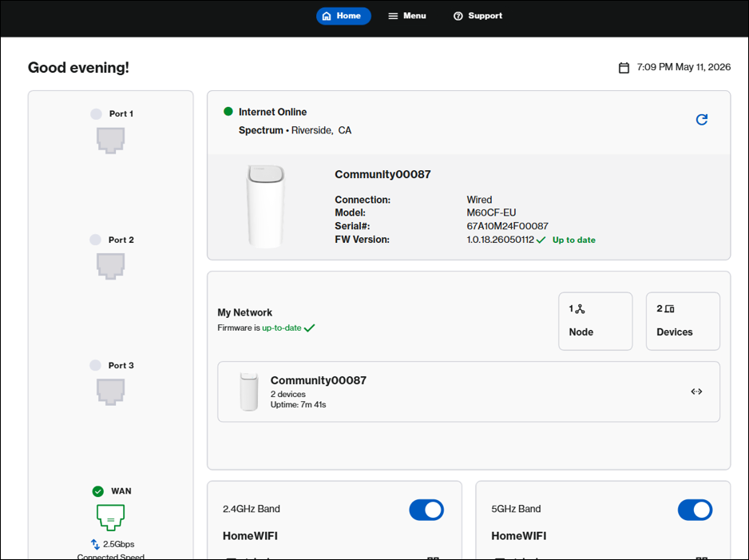Click the My Network heading
This screenshot has height=560, width=749.
coord(244,312)
